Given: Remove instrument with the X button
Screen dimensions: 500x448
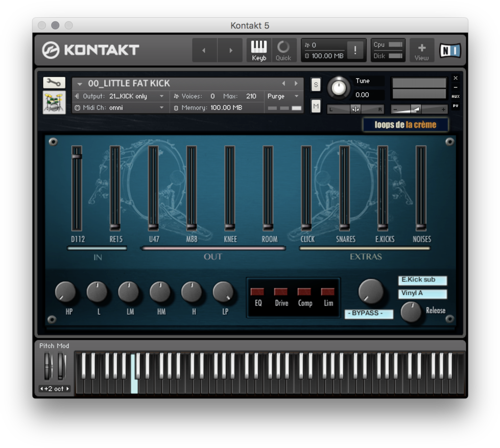Looking at the screenshot, I should 456,78.
